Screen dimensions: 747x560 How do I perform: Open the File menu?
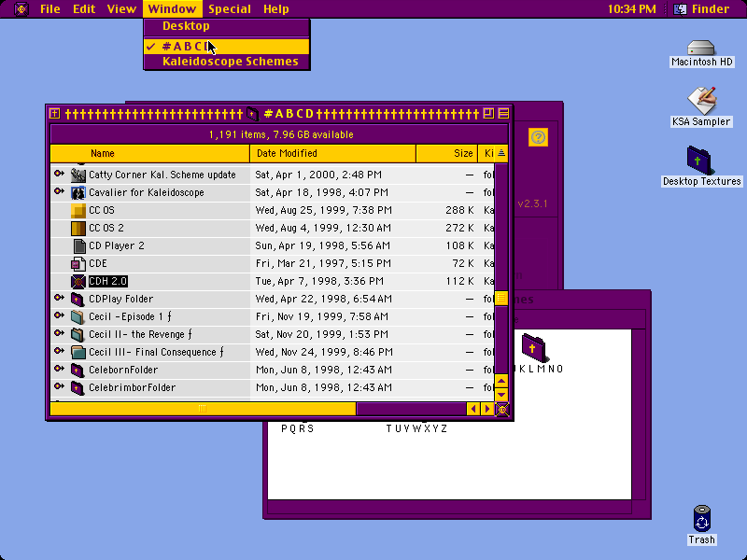pos(50,9)
